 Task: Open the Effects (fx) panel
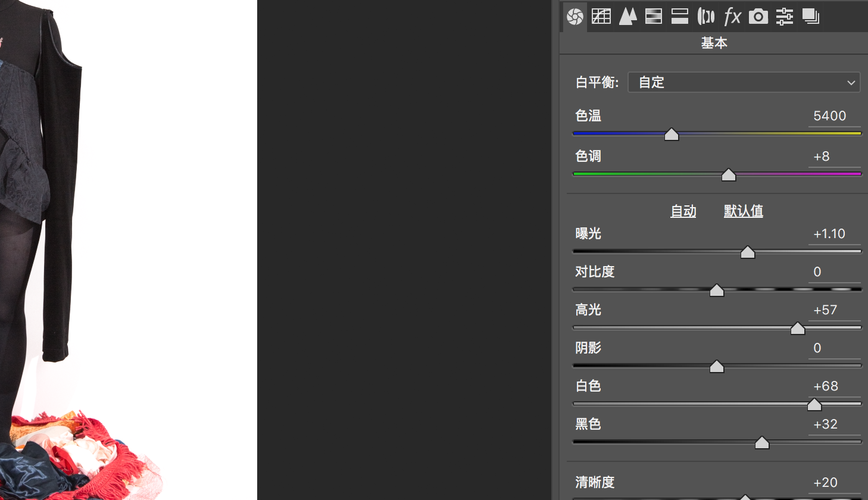coord(732,17)
